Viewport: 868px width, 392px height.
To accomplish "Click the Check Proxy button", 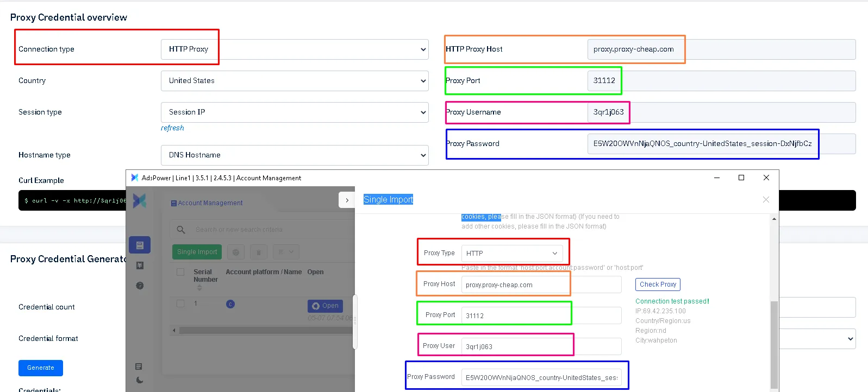I will coord(658,284).
